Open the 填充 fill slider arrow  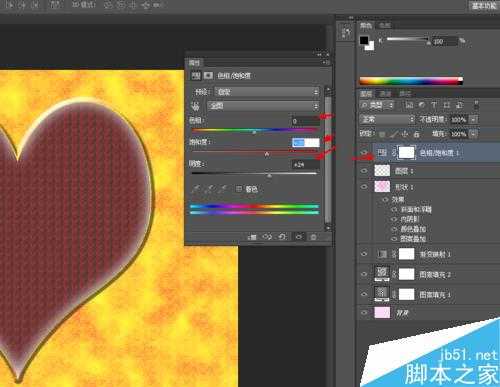(474, 134)
